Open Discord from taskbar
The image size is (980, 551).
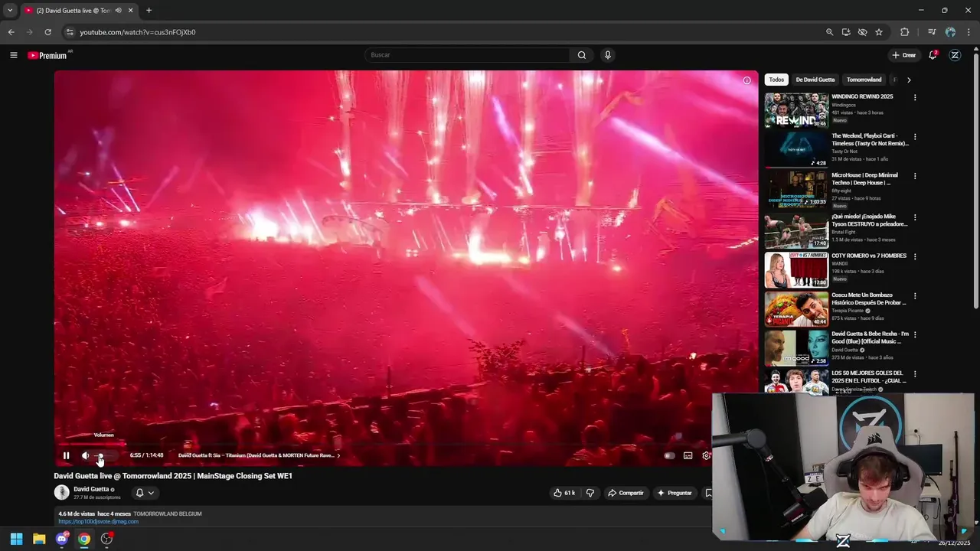(62, 539)
